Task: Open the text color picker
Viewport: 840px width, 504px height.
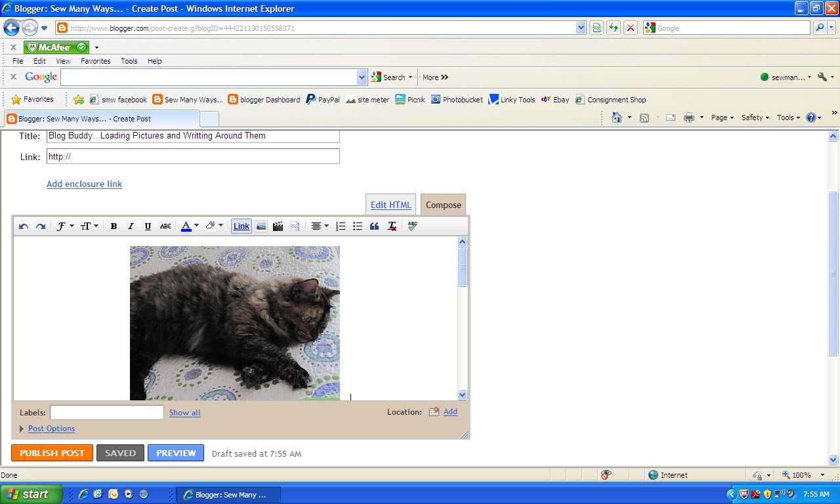Action: coord(190,226)
